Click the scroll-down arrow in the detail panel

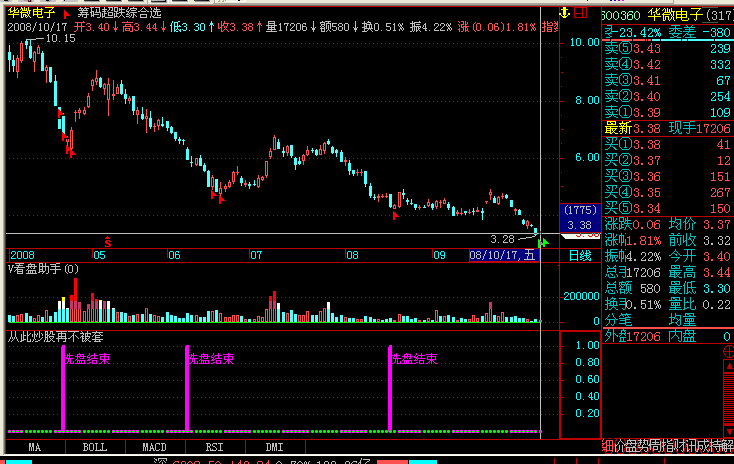click(729, 431)
